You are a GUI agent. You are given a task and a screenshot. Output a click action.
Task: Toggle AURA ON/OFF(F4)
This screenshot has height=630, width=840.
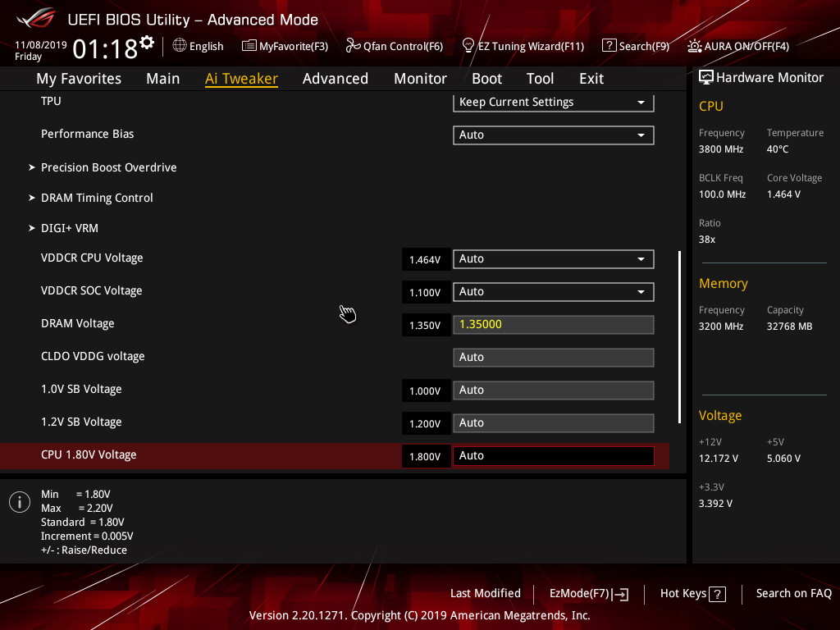click(738, 46)
